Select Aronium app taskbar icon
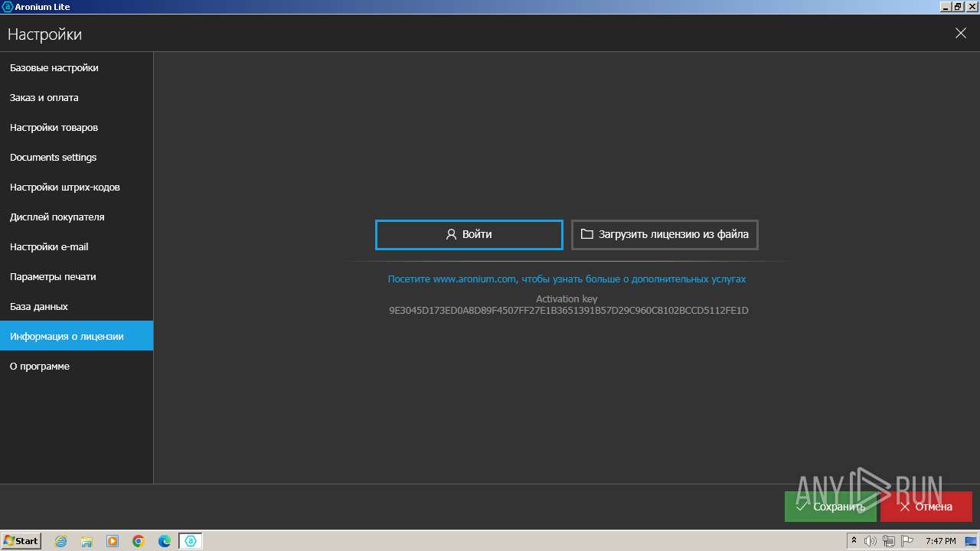 (191, 541)
